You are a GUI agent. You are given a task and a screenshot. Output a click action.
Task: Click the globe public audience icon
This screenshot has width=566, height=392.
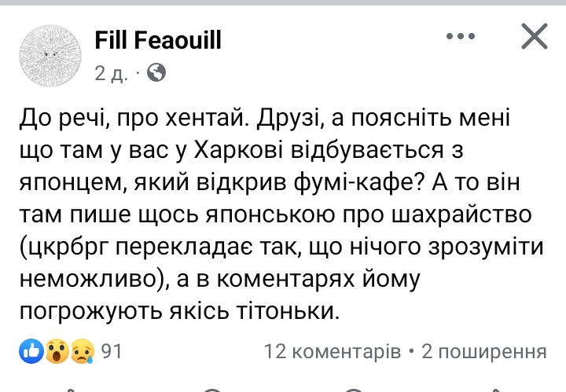[156, 73]
